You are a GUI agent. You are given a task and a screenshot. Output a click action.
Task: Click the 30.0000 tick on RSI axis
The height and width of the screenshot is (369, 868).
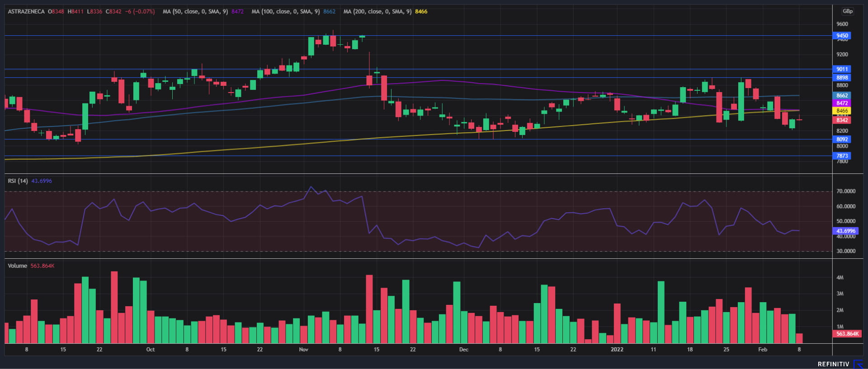pyautogui.click(x=845, y=251)
